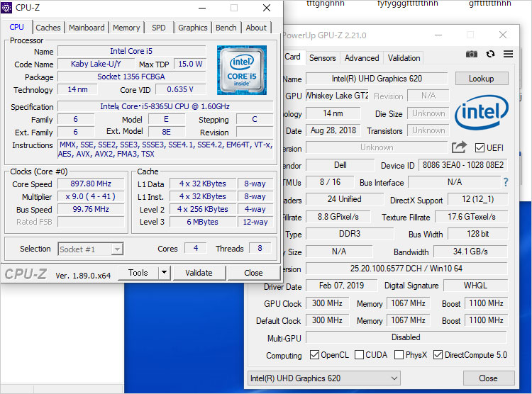The width and height of the screenshot is (532, 394).
Task: Toggle the DirectCompute 5.0 checkbox
Action: tap(438, 355)
